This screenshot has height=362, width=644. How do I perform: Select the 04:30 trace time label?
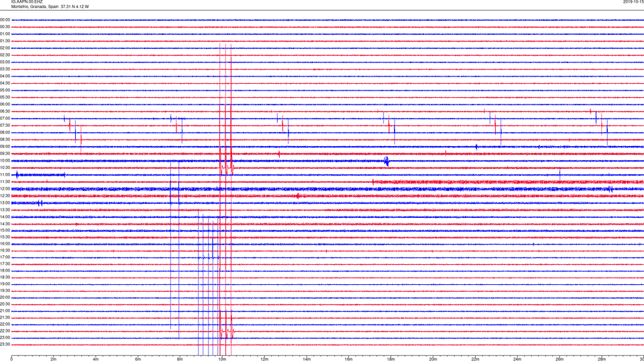pos(5,83)
